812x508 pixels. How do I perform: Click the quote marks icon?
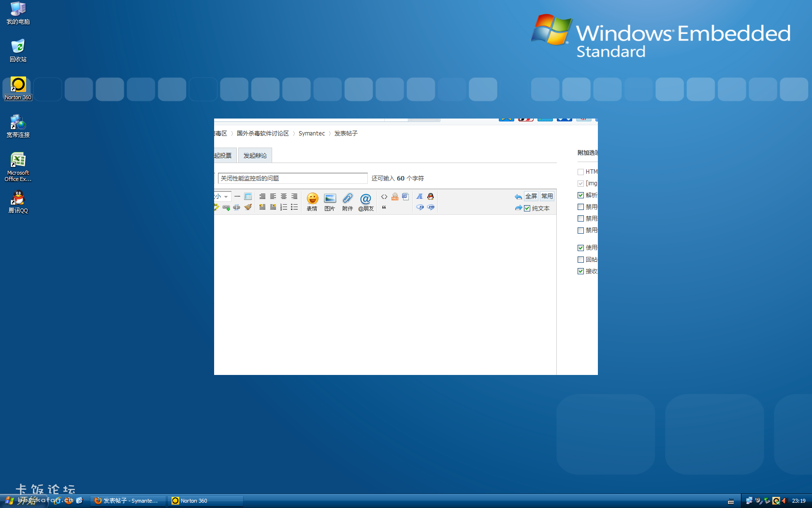(384, 208)
